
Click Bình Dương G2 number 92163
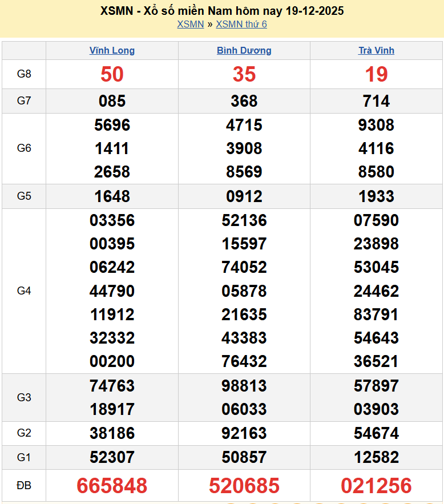click(244, 433)
